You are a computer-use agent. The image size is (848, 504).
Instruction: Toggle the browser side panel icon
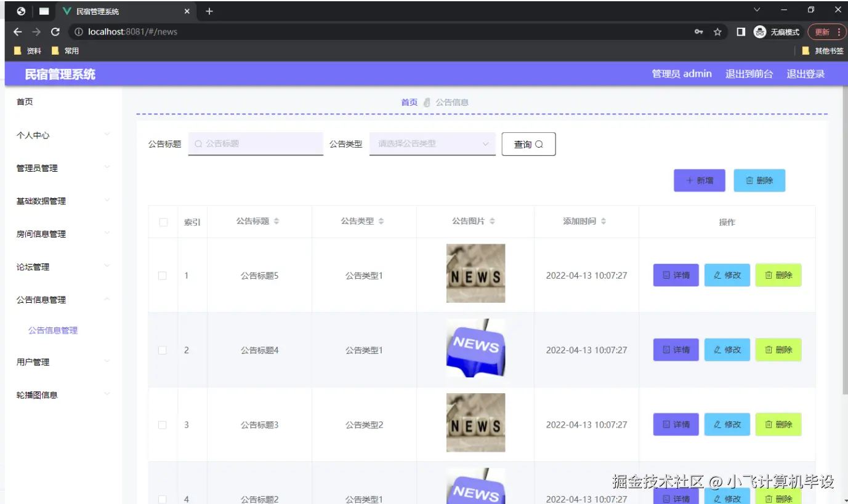click(x=741, y=32)
